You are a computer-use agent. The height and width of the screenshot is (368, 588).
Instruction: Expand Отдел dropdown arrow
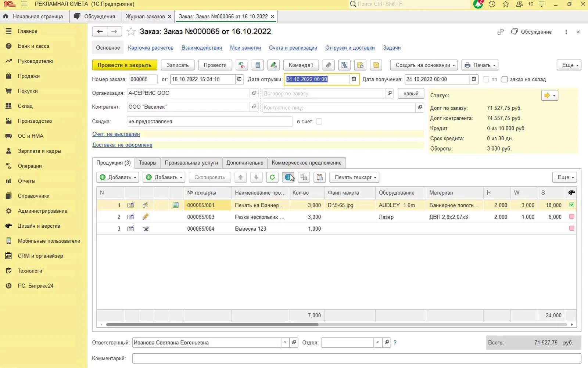377,343
